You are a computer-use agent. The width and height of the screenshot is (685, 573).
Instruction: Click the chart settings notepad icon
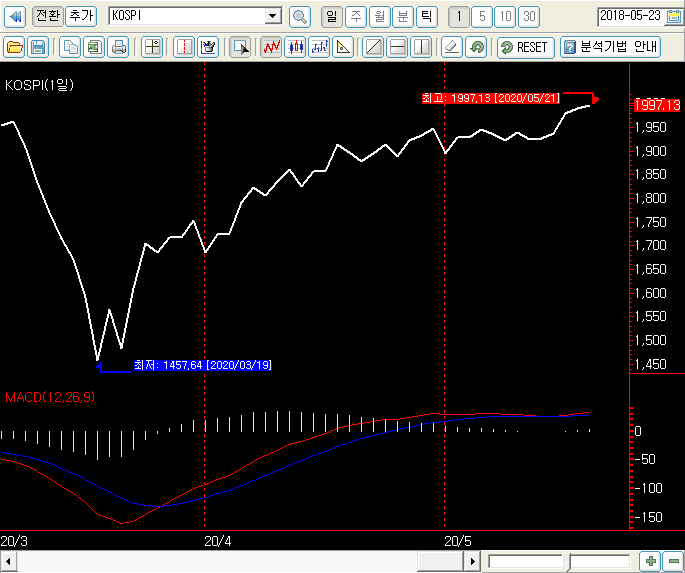(x=208, y=47)
